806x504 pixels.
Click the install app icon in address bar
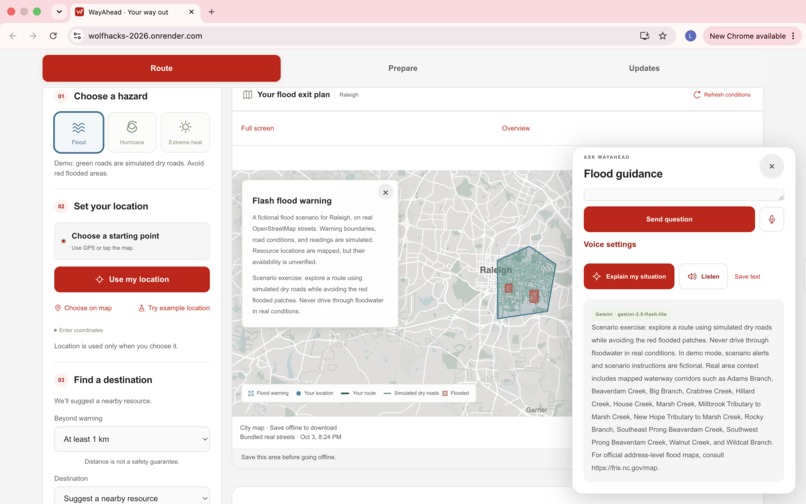[x=644, y=35]
